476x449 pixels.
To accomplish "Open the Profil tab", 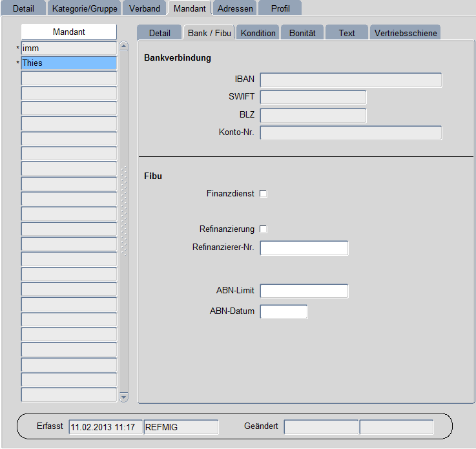I will coord(280,8).
